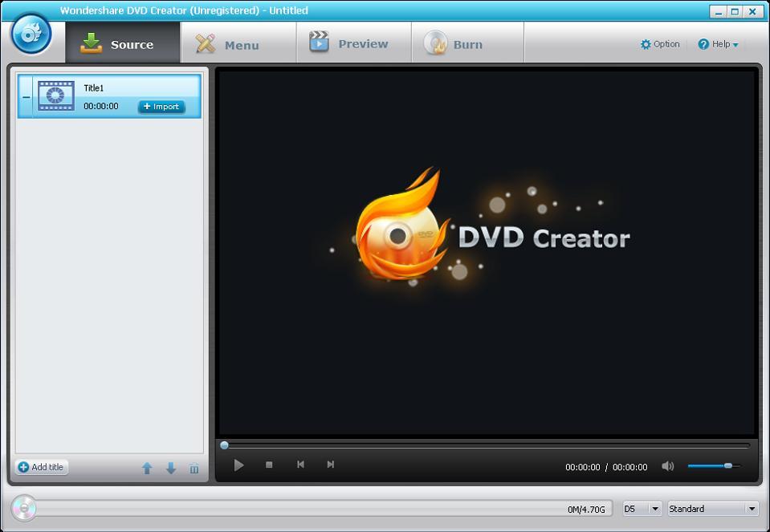Click the Burn disc icon

435,43
